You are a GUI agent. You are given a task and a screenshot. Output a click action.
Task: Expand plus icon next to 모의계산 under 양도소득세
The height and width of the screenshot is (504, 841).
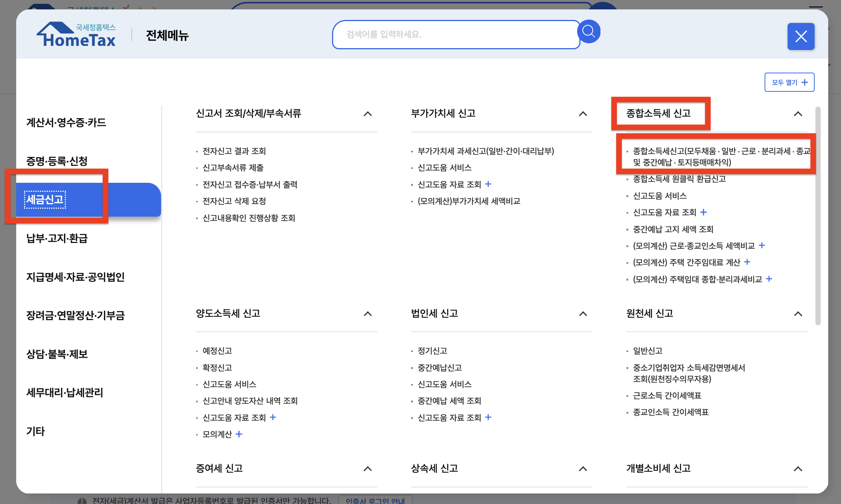point(239,434)
